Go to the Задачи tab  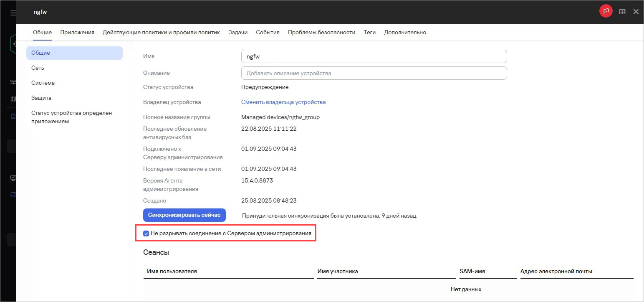pyautogui.click(x=238, y=32)
